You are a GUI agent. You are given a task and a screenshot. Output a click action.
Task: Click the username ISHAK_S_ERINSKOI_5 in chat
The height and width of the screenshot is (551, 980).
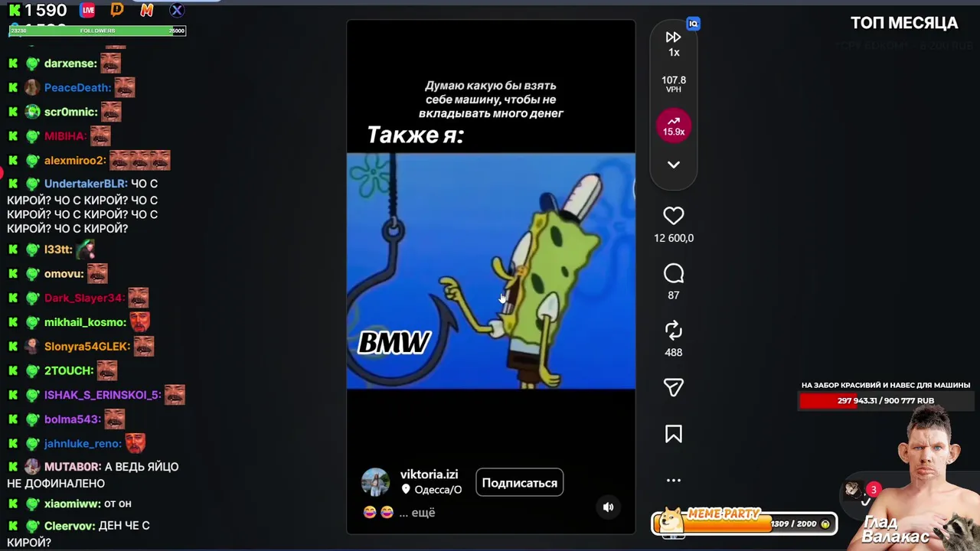102,395
